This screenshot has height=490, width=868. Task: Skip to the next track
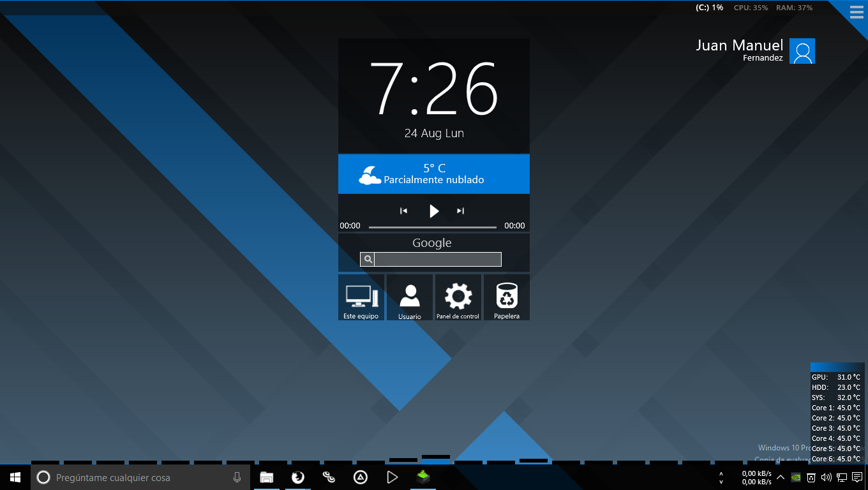(460, 211)
